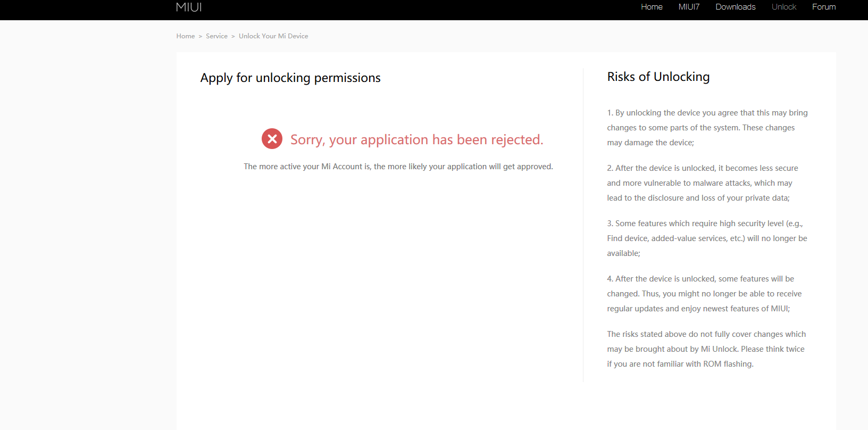Click the Home breadcrumb link
Screen dimensions: 868x430
point(186,36)
